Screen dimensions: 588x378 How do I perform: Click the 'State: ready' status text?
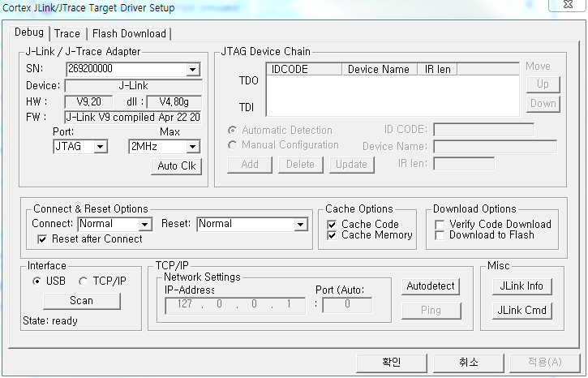click(50, 321)
